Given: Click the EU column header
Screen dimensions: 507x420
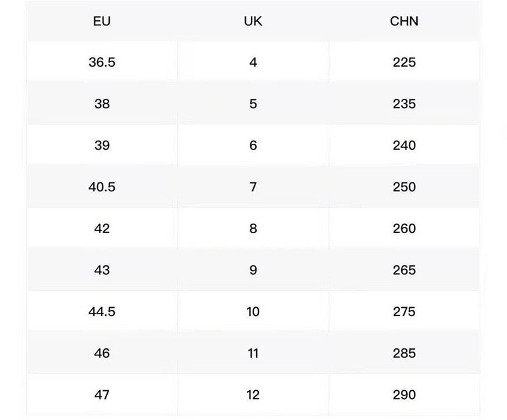Looking at the screenshot, I should pyautogui.click(x=102, y=21).
